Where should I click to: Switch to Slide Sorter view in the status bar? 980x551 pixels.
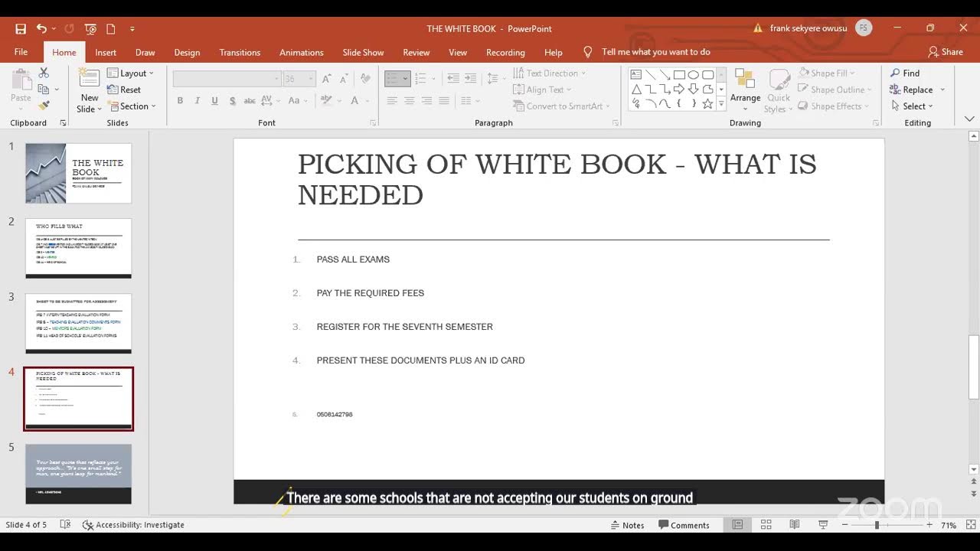click(x=766, y=525)
